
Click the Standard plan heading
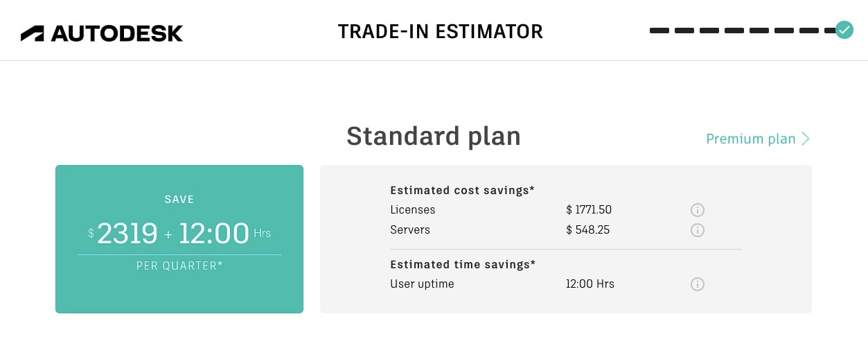click(434, 137)
